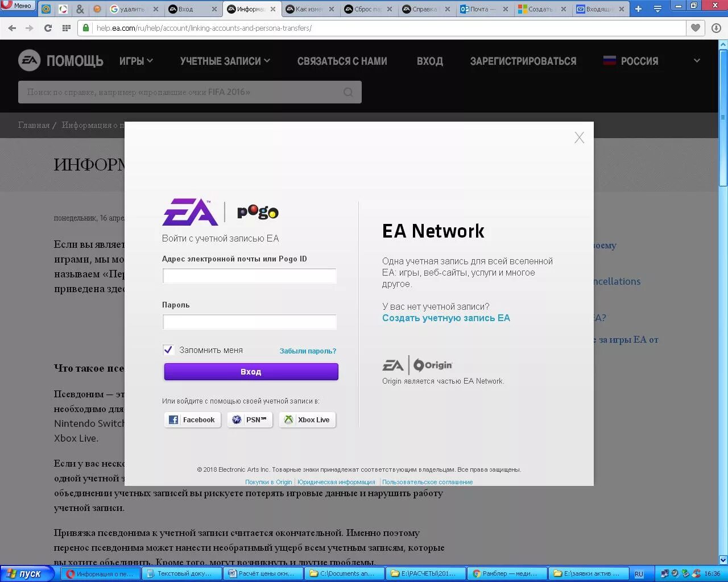728x582 pixels.
Task: Toggle the Запомнить меня checkbox
Action: [x=168, y=350]
